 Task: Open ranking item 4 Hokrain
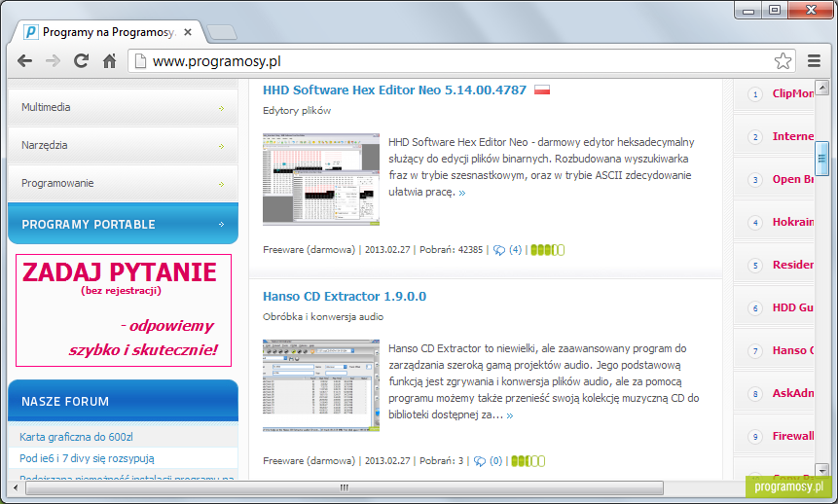click(x=793, y=222)
